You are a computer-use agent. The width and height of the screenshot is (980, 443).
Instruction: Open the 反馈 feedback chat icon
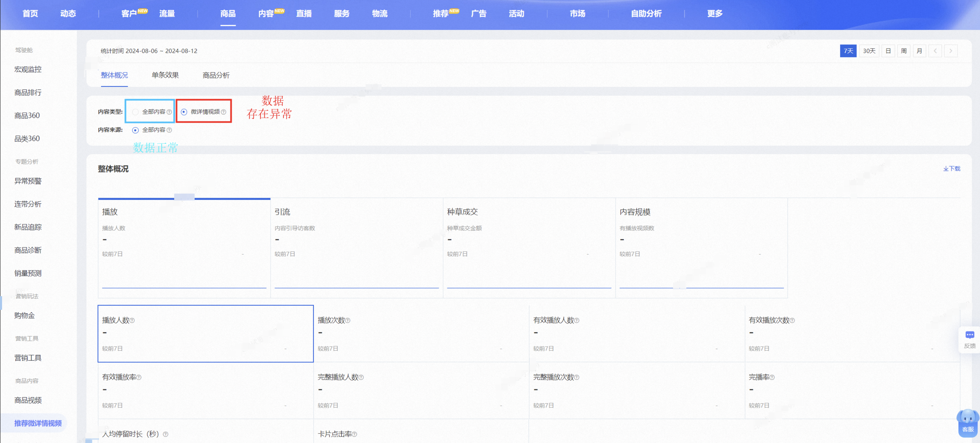tap(969, 339)
